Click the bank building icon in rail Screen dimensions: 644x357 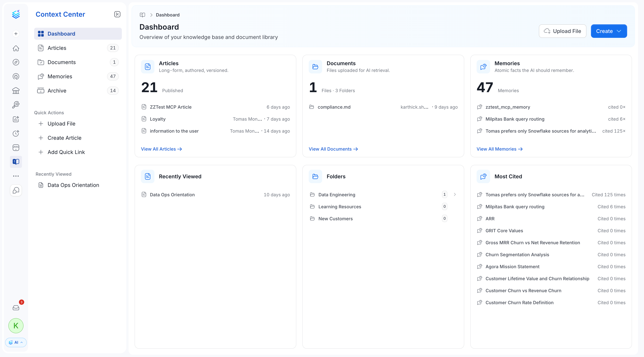pos(16,90)
